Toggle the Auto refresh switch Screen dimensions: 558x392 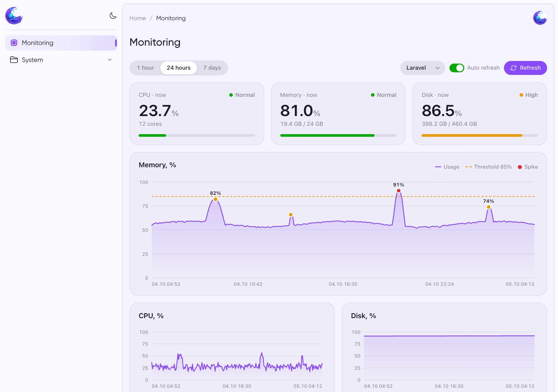tap(457, 68)
